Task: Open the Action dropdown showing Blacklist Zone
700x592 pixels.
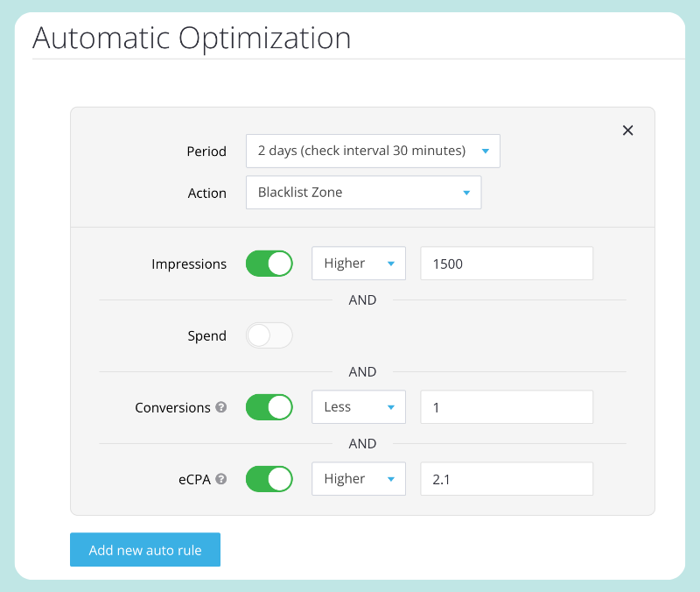Action: click(363, 193)
